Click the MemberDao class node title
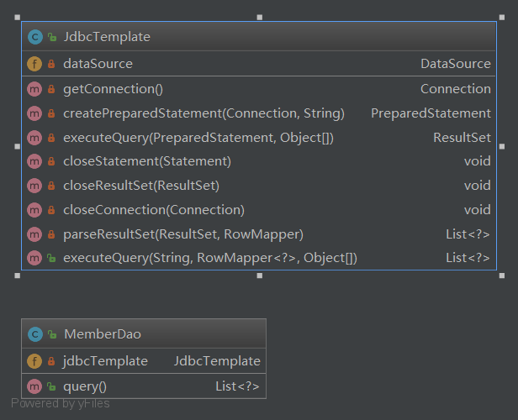The image size is (518, 420). (102, 334)
